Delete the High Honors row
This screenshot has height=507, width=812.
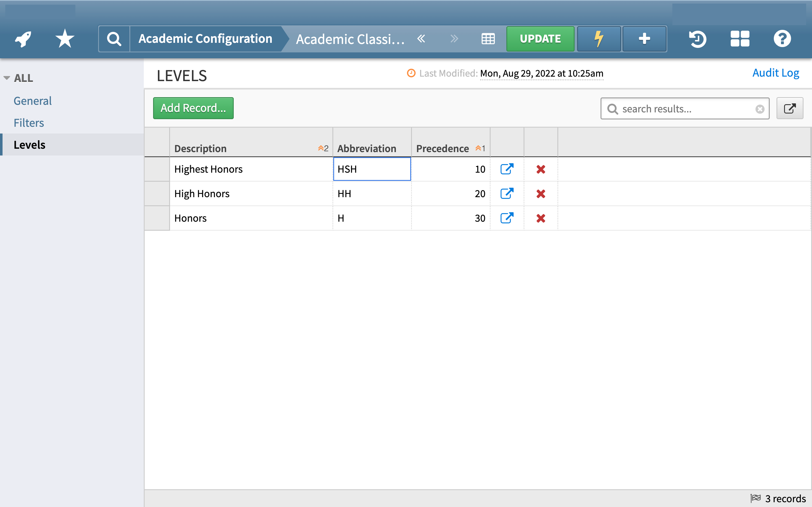[x=540, y=194]
